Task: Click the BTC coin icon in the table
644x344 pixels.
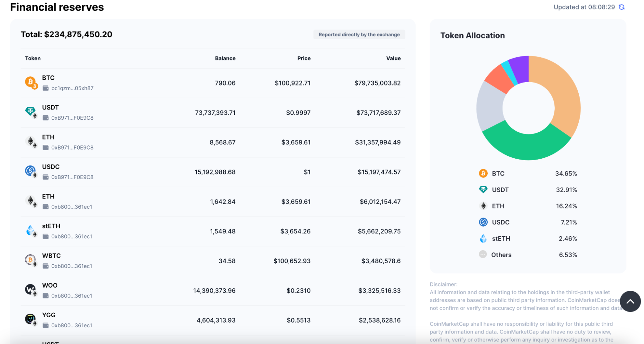Action: tap(31, 82)
